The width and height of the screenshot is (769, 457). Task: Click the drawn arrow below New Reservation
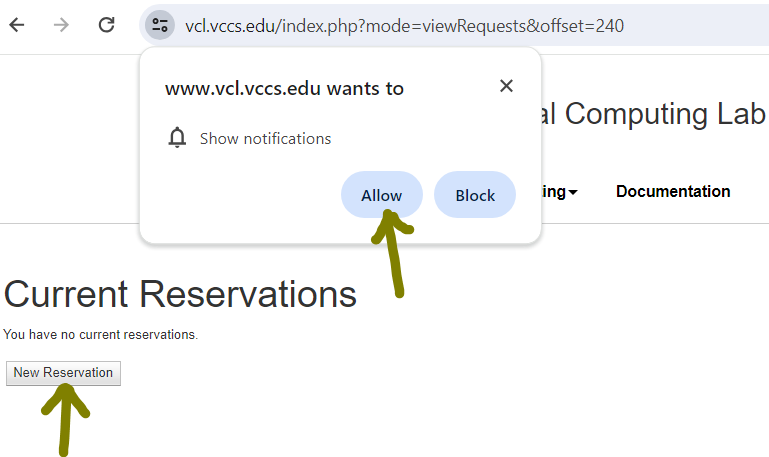click(64, 420)
